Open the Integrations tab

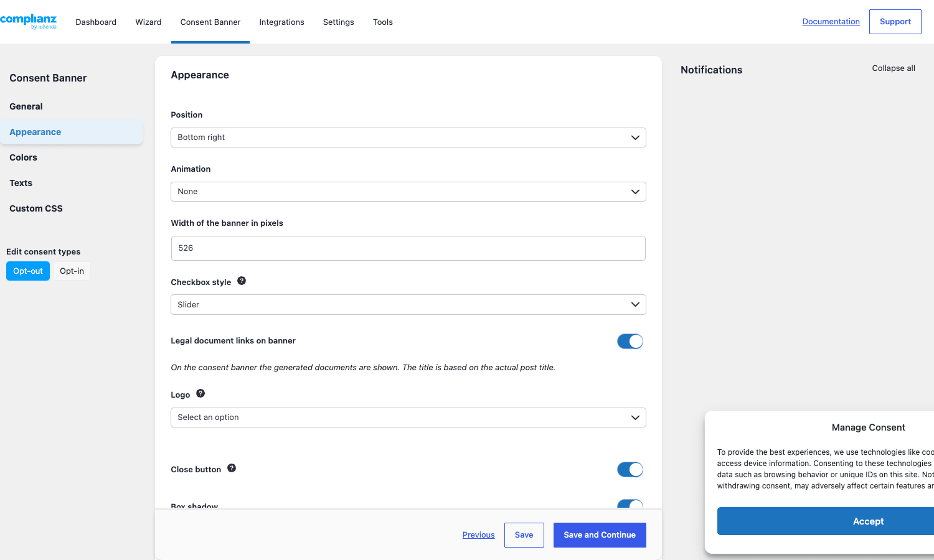tap(281, 22)
